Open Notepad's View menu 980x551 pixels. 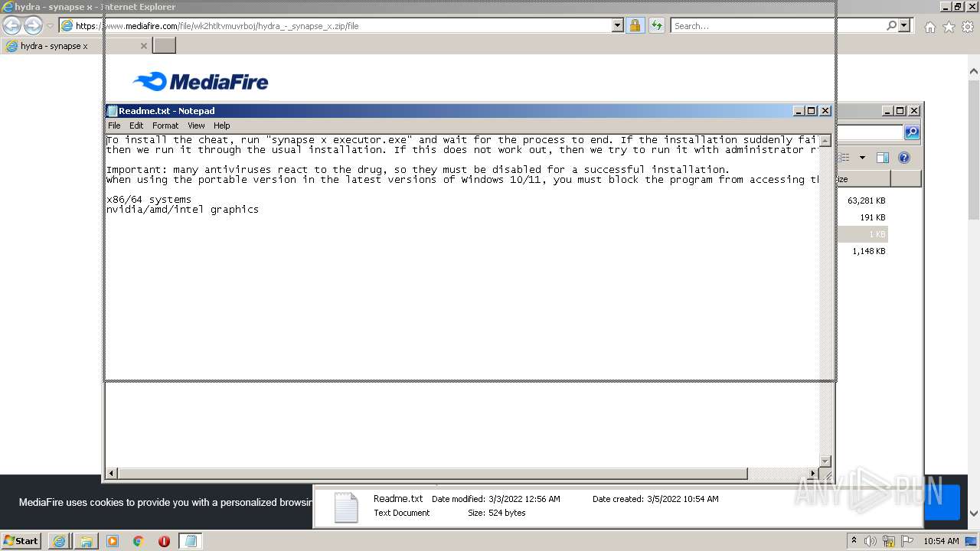point(196,126)
